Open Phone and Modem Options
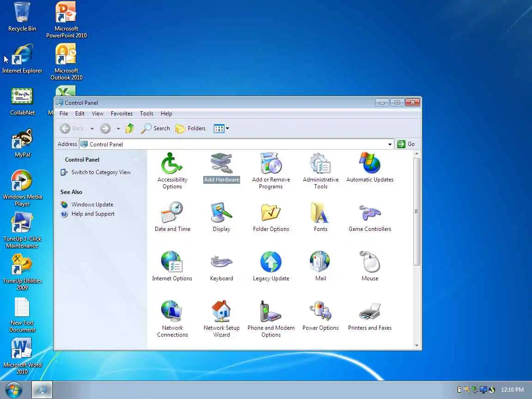This screenshot has width=532, height=399. (x=271, y=319)
